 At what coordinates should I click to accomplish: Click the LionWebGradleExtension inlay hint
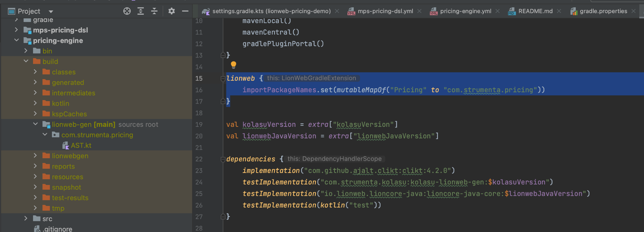click(x=312, y=78)
